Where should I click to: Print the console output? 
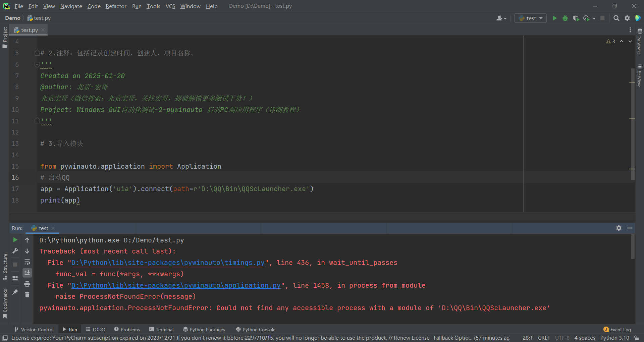point(27,284)
